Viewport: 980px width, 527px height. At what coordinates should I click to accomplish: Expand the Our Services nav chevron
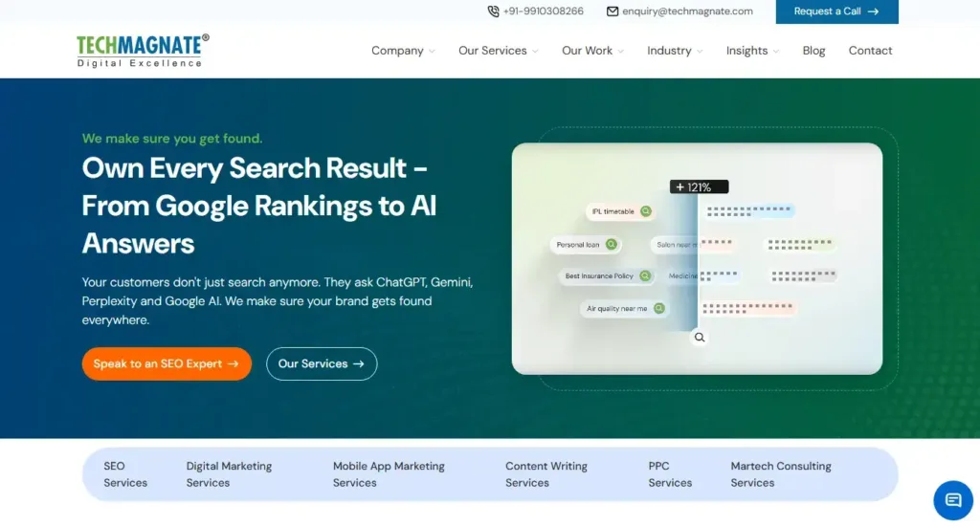(x=535, y=52)
